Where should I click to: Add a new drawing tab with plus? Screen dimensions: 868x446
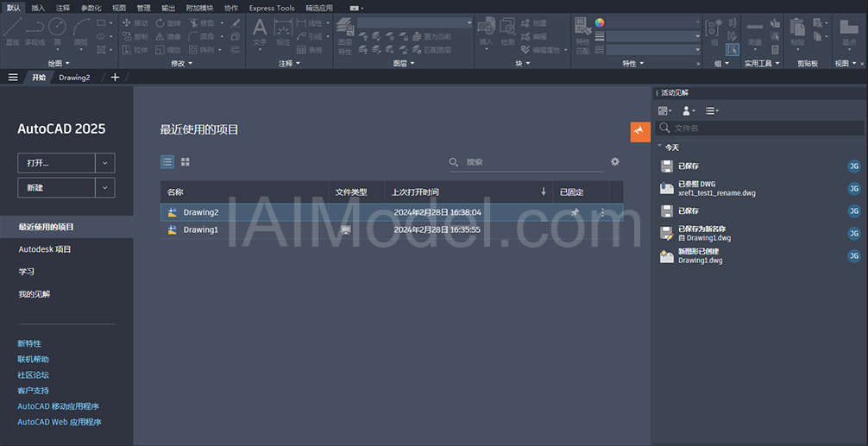coord(115,78)
